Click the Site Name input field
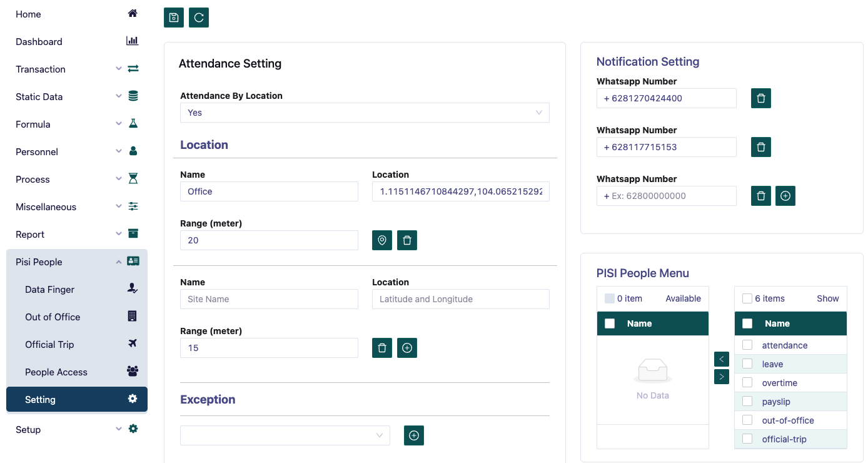Viewport: 868px width, 463px height. pos(269,299)
